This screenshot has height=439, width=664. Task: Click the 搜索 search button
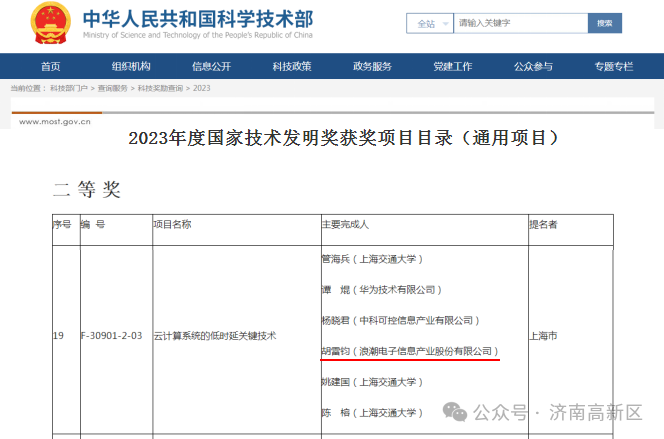pyautogui.click(x=605, y=23)
